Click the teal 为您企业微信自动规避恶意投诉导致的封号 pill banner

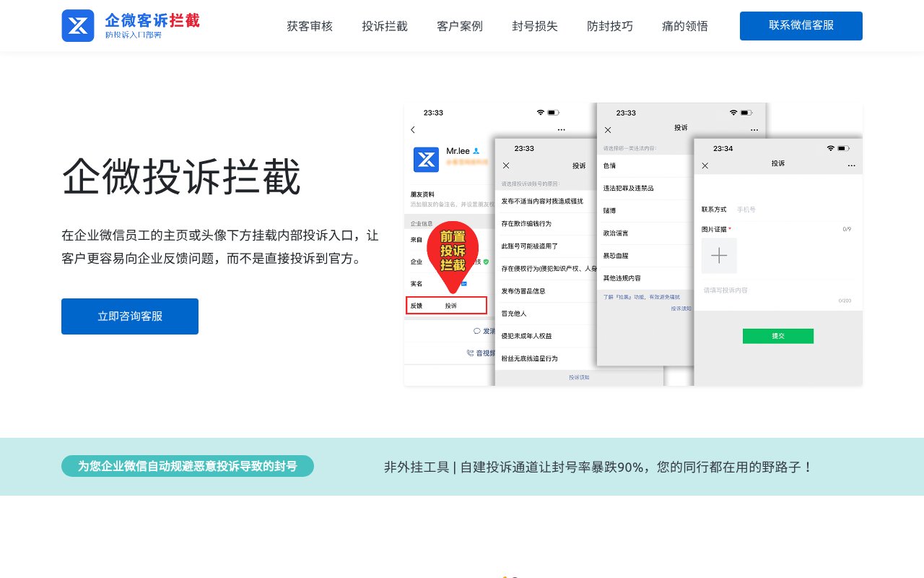tap(188, 466)
